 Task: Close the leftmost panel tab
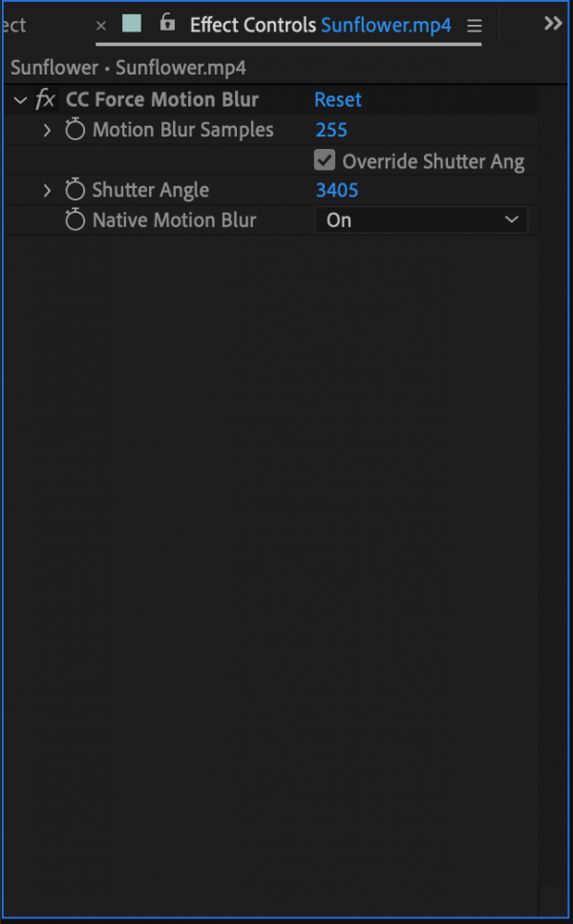101,26
